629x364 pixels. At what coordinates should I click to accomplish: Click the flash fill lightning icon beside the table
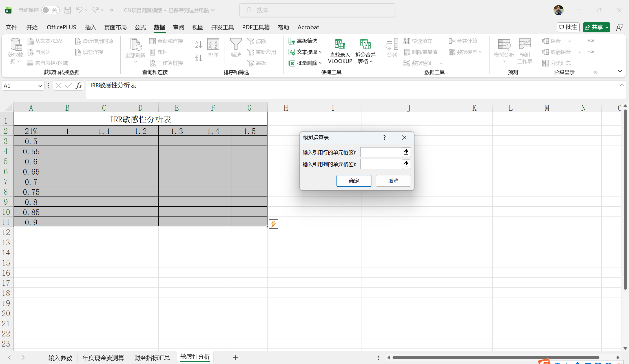[273, 224]
